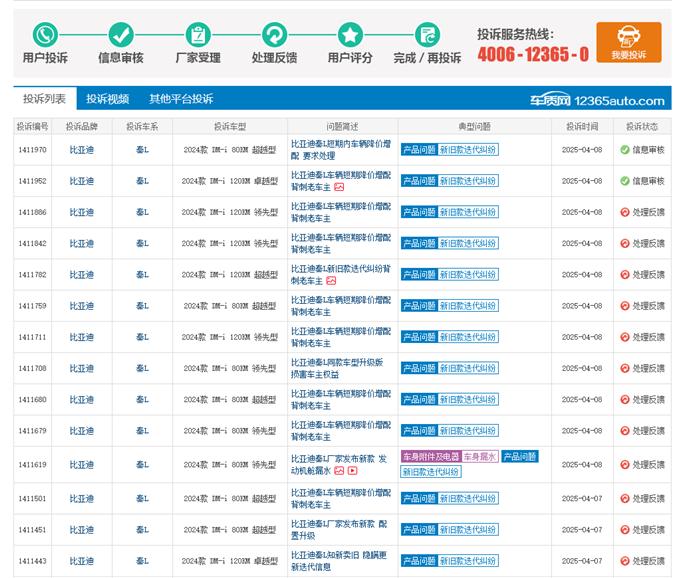Click the 厂家受理 clipboard icon
The height and width of the screenshot is (578, 700).
198,35
